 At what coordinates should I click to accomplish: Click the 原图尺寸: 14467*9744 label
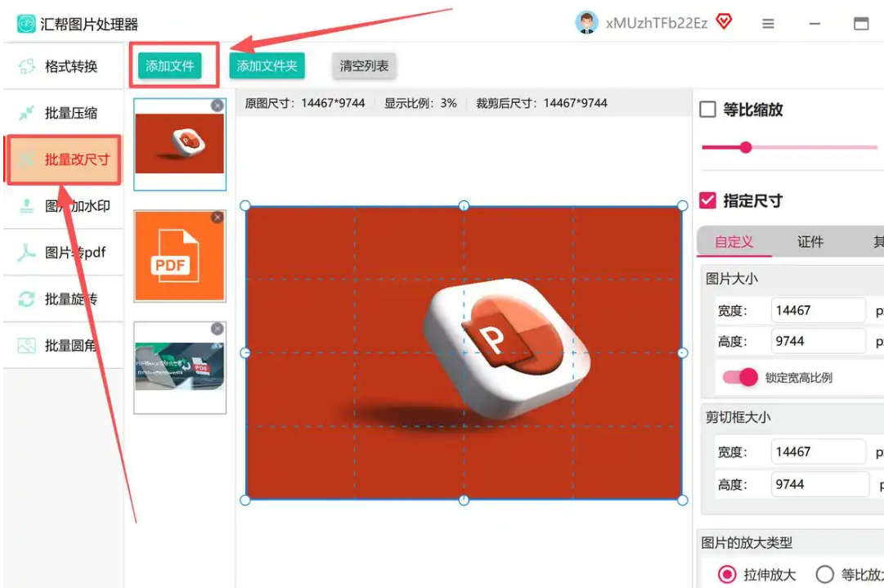point(305,103)
